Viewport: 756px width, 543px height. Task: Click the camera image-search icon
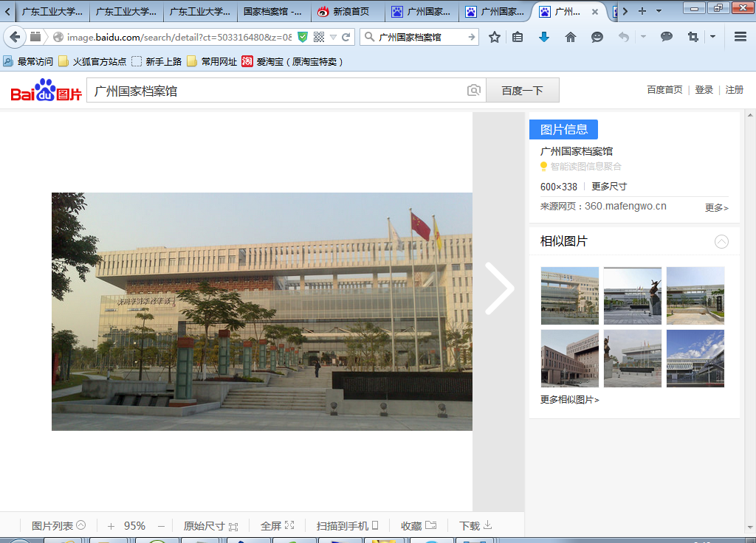point(473,90)
